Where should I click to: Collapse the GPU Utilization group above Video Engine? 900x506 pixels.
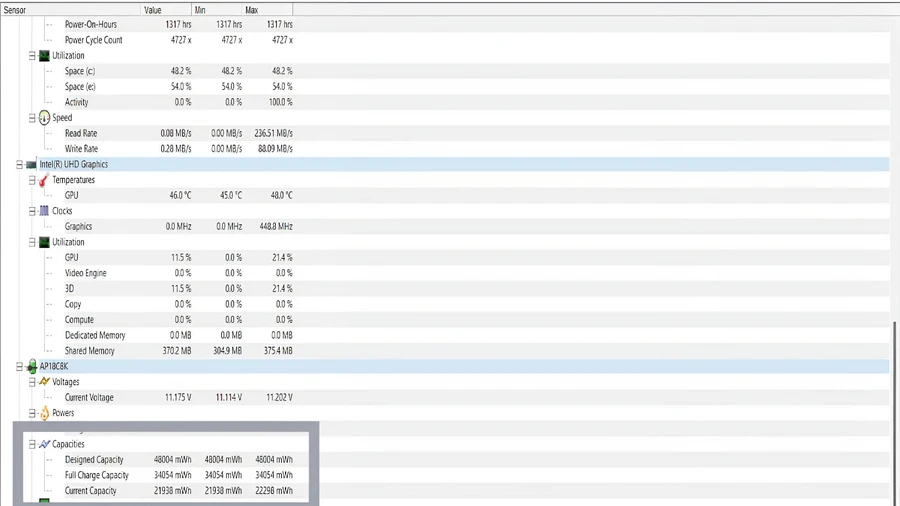click(32, 242)
